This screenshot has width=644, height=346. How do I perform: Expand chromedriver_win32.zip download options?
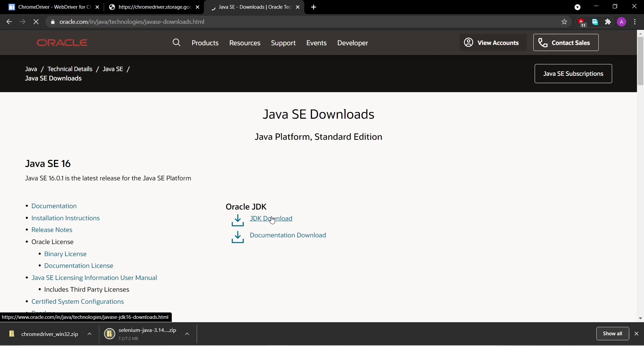[90, 334]
